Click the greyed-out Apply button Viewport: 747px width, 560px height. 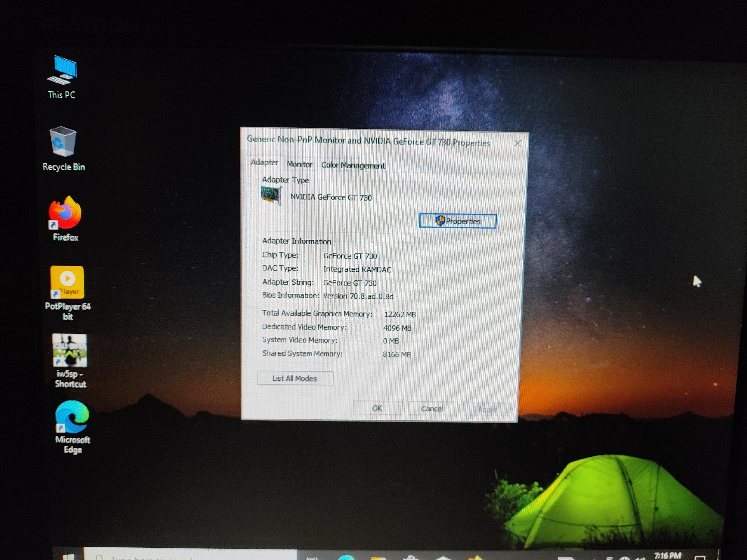[x=487, y=409]
